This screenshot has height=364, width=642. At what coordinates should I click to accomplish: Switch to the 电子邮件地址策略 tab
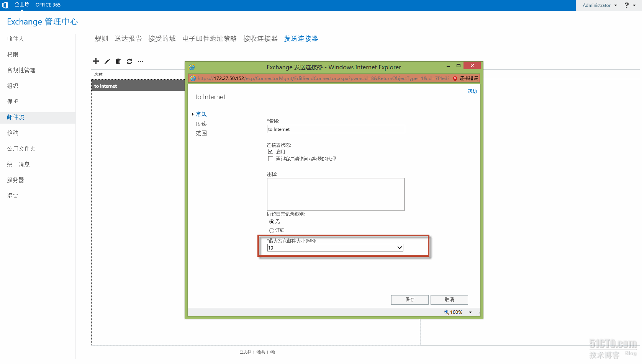[210, 39]
